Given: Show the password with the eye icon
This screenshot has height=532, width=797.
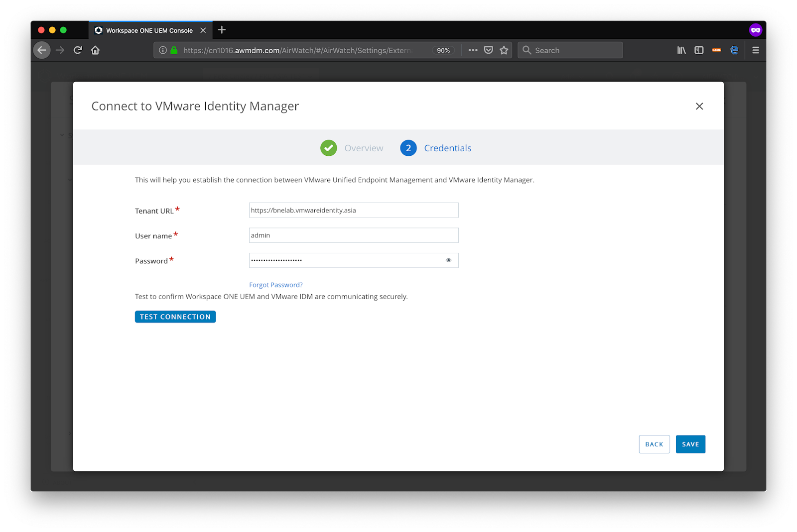Looking at the screenshot, I should tap(449, 260).
